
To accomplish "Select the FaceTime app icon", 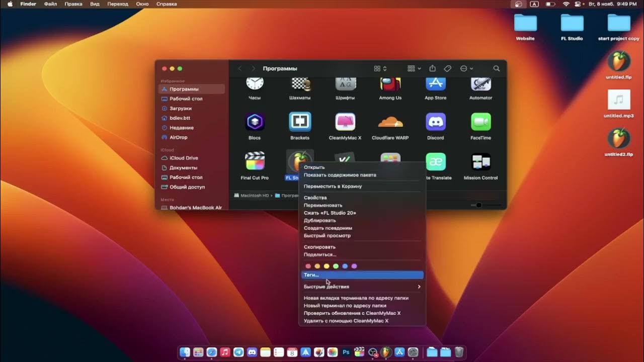I will [x=481, y=122].
